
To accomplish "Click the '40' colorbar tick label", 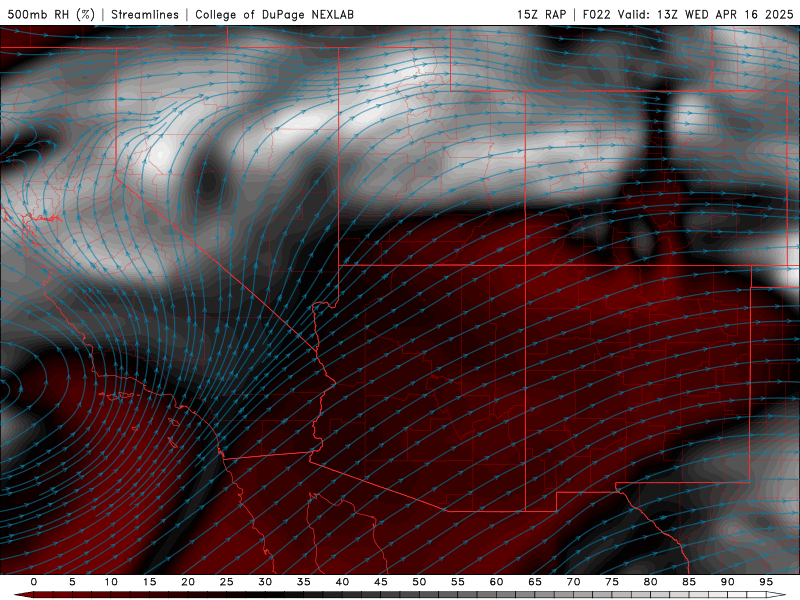I will click(x=342, y=582).
